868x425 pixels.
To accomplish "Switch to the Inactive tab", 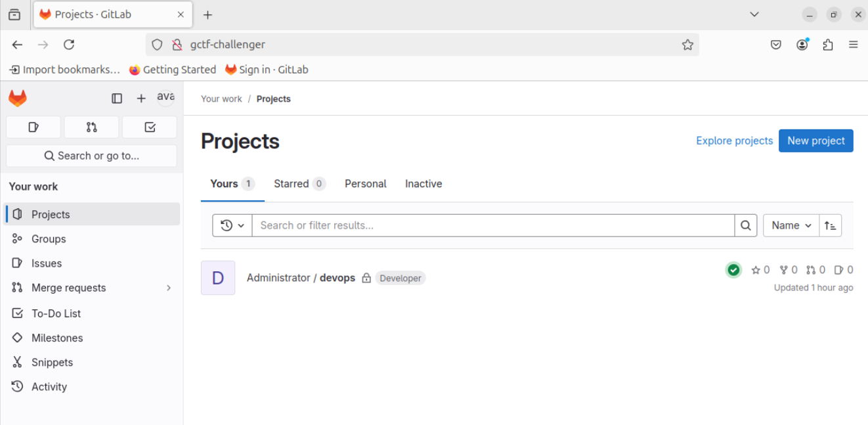I will (x=423, y=184).
